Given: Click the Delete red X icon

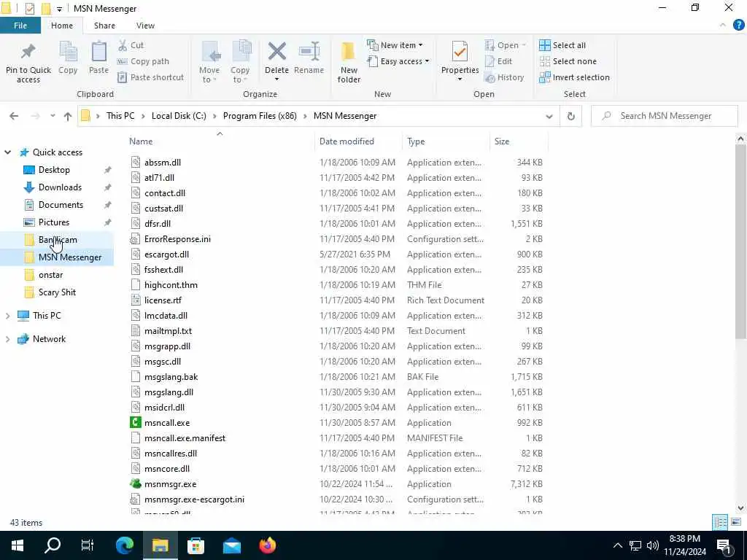Looking at the screenshot, I should (276, 52).
